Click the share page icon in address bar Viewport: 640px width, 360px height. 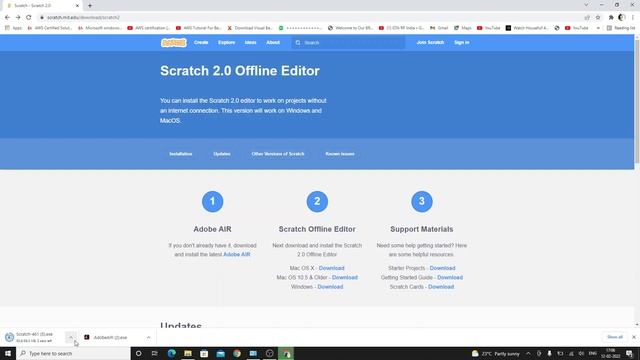[x=587, y=18]
